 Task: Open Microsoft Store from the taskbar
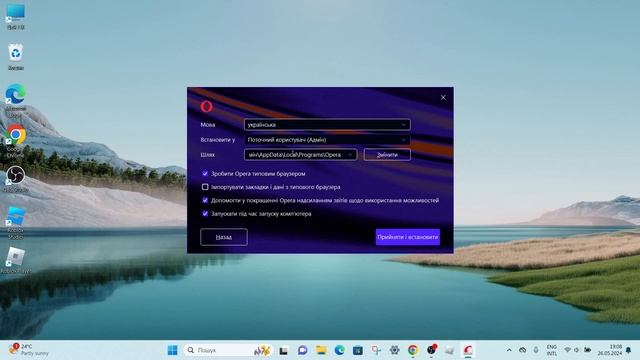[x=358, y=350]
